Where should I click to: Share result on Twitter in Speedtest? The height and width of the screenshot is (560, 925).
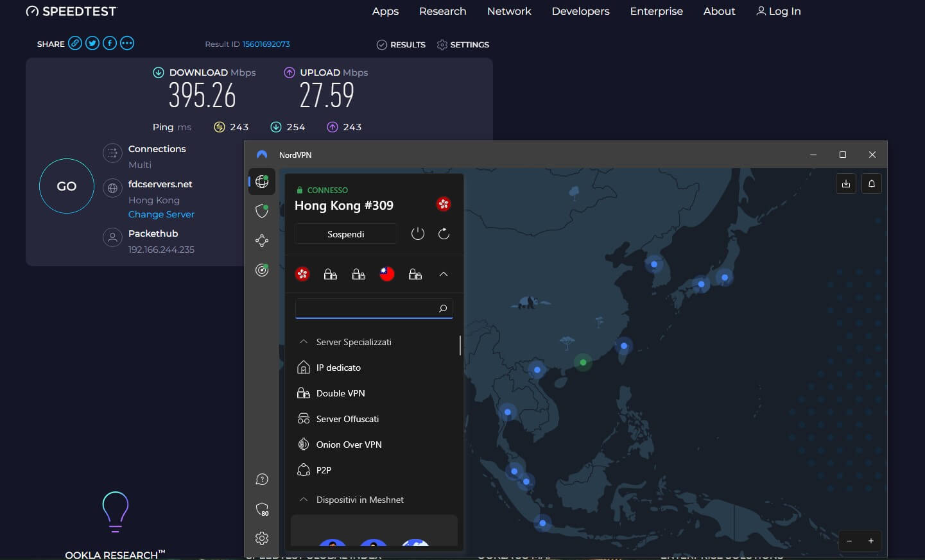coord(92,44)
